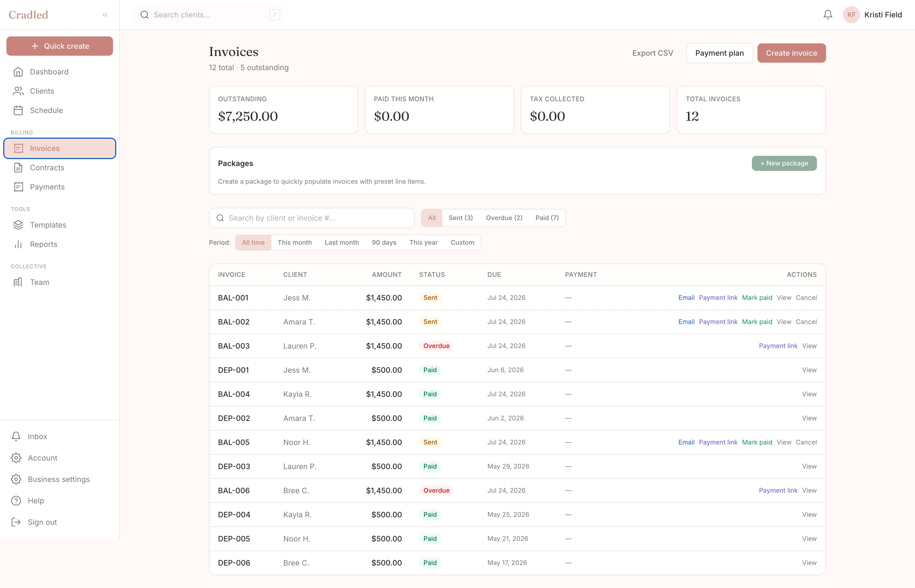This screenshot has height=588, width=915.
Task: Click the Account gear icon
Action: pyautogui.click(x=16, y=458)
